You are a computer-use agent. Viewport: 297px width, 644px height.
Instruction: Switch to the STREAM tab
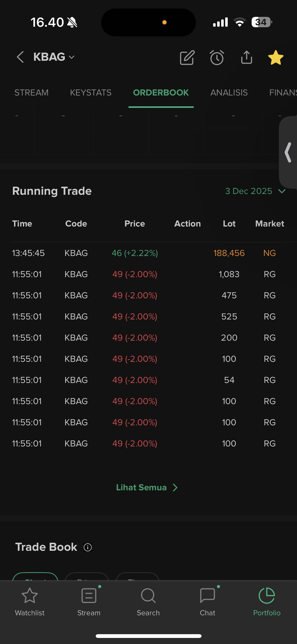31,92
